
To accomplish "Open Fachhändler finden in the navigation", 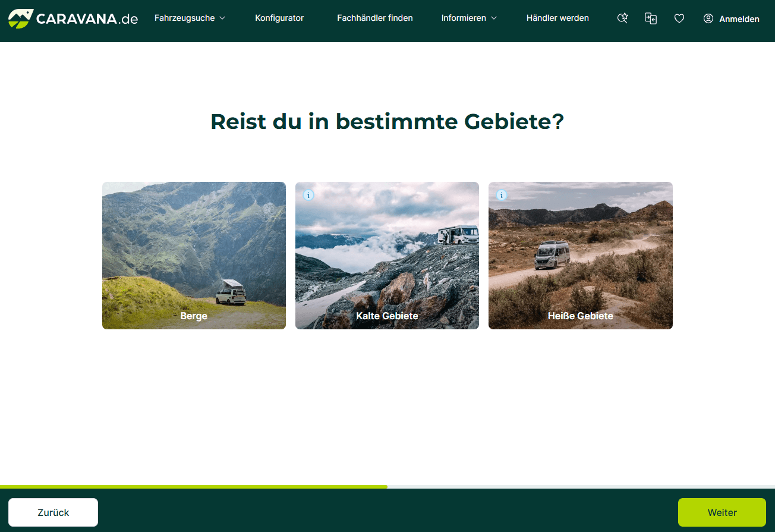I will pyautogui.click(x=375, y=18).
